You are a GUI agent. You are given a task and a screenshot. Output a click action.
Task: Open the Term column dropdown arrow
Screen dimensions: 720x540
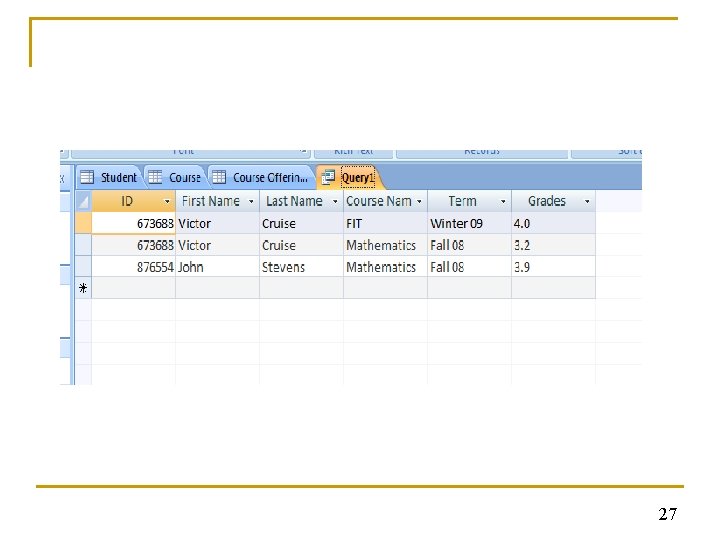(x=503, y=202)
